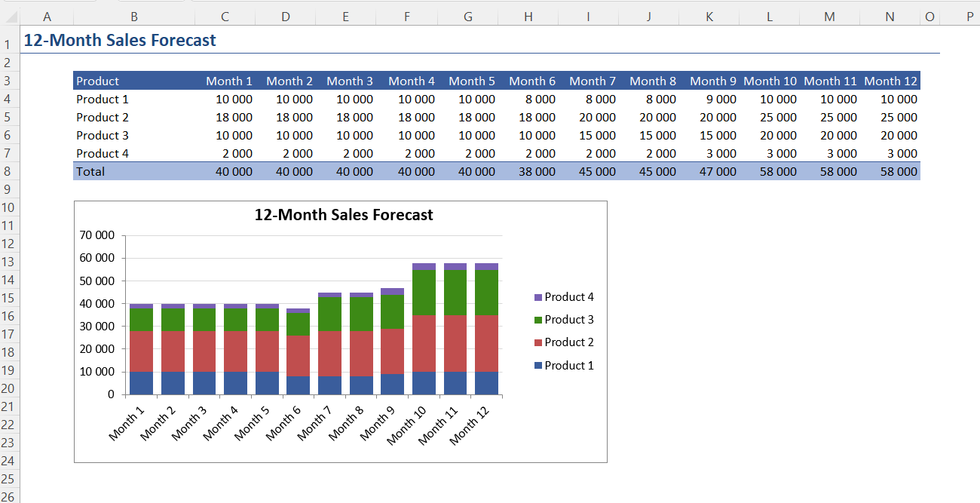This screenshot has width=980, height=503.
Task: Click Product 1 Month 6 value 8 000
Action: (528, 99)
